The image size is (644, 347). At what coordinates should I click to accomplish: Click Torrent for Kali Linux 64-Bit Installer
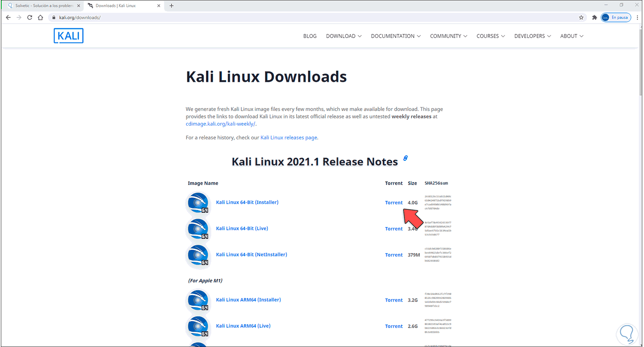(393, 202)
